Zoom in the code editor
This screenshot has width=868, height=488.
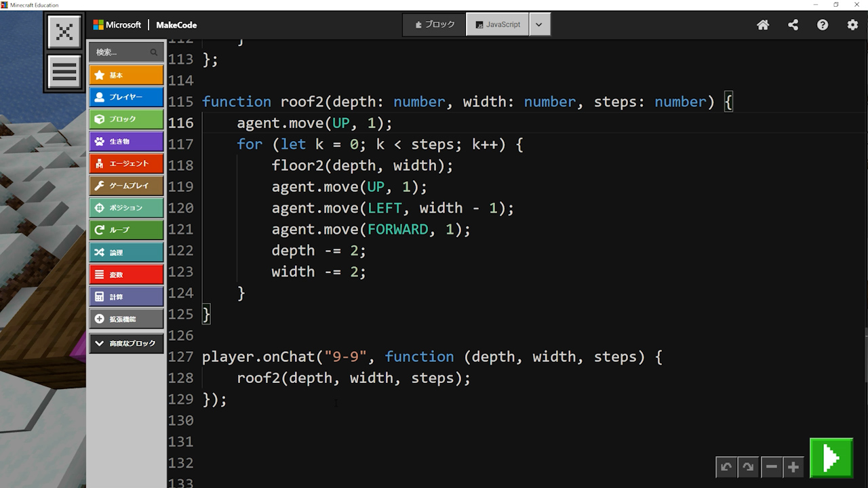(x=793, y=467)
